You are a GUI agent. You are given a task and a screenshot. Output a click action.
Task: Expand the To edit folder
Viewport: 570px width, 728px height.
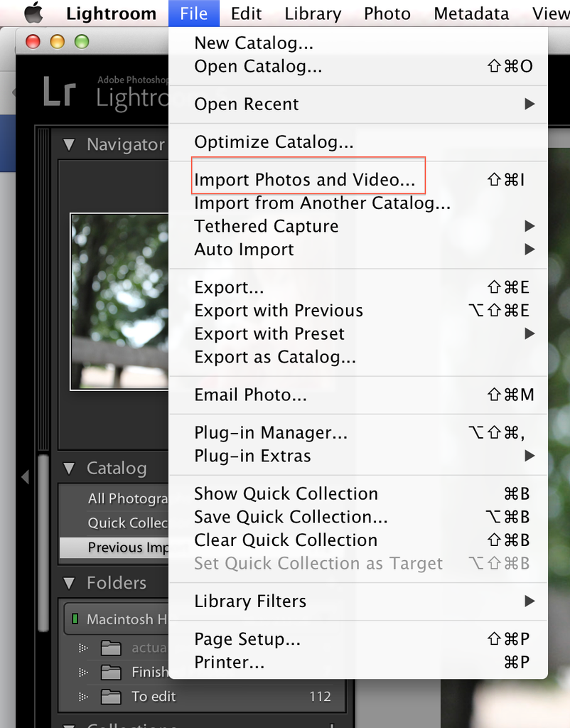point(83,696)
